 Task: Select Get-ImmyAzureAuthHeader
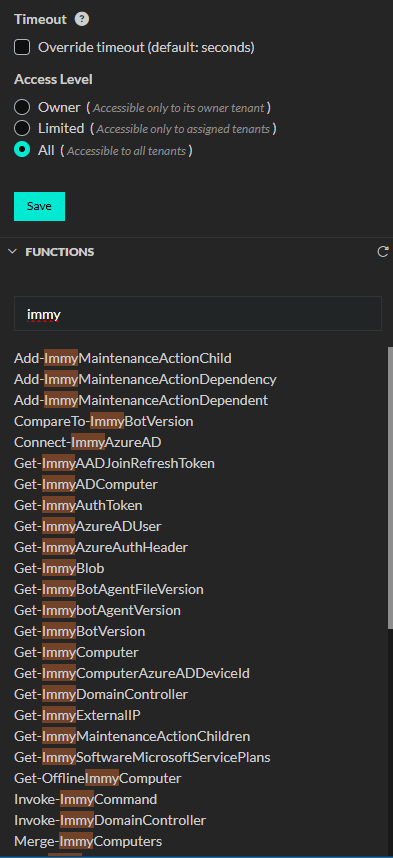101,547
